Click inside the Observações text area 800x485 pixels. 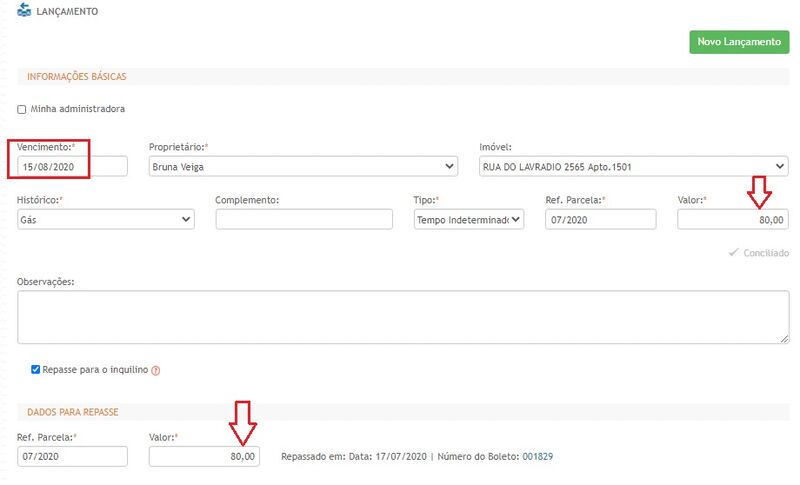click(400, 317)
